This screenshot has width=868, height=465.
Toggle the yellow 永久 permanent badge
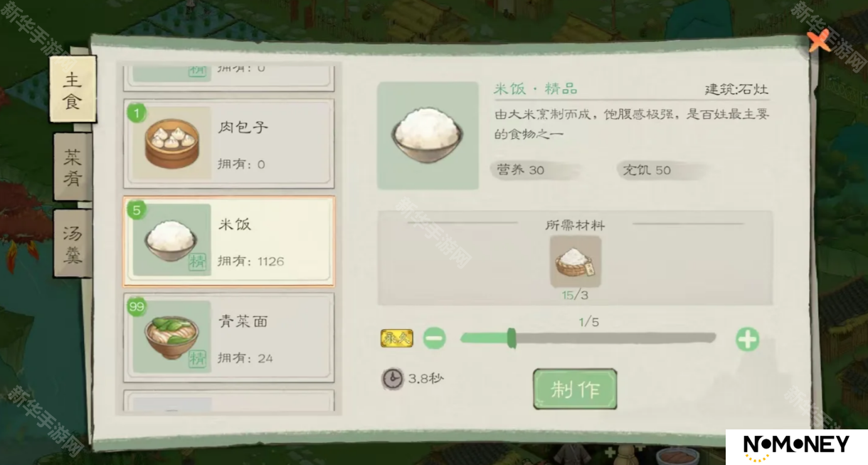tap(396, 338)
